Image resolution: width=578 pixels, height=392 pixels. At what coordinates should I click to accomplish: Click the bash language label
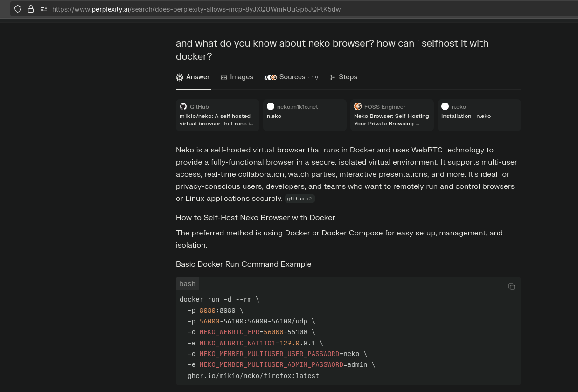188,284
